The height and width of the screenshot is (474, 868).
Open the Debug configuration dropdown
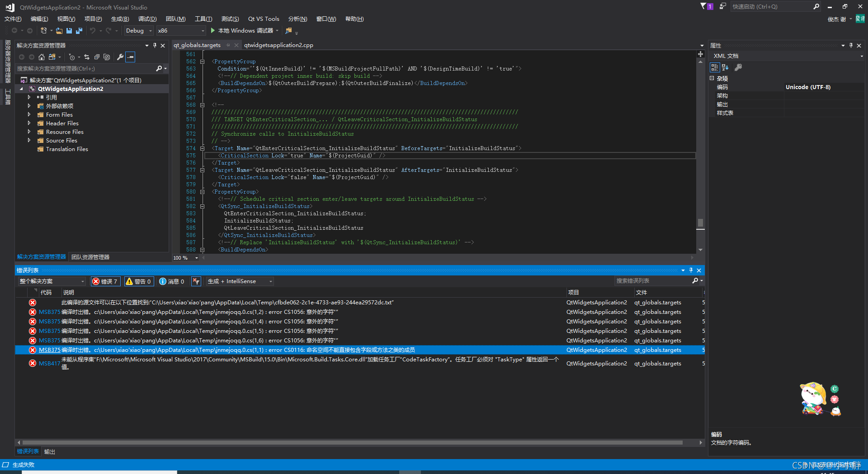[x=139, y=31]
